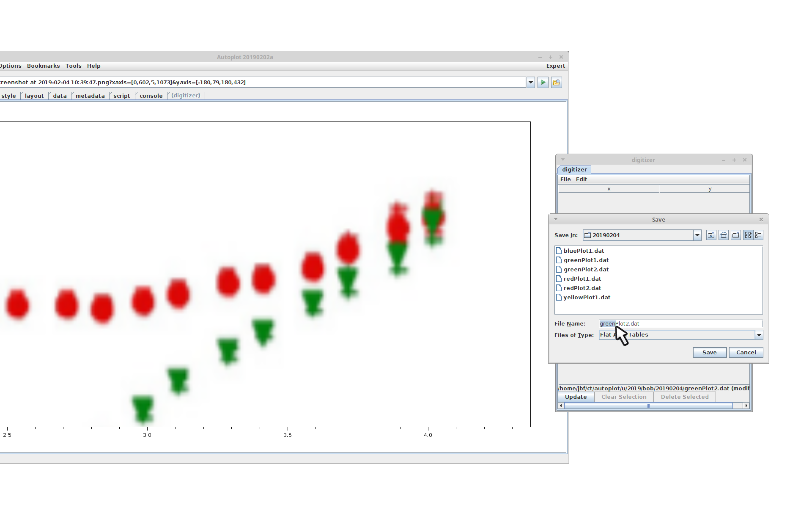Click the Autoplot URI address field
Image resolution: width=812 pixels, height=508 pixels.
point(263,83)
